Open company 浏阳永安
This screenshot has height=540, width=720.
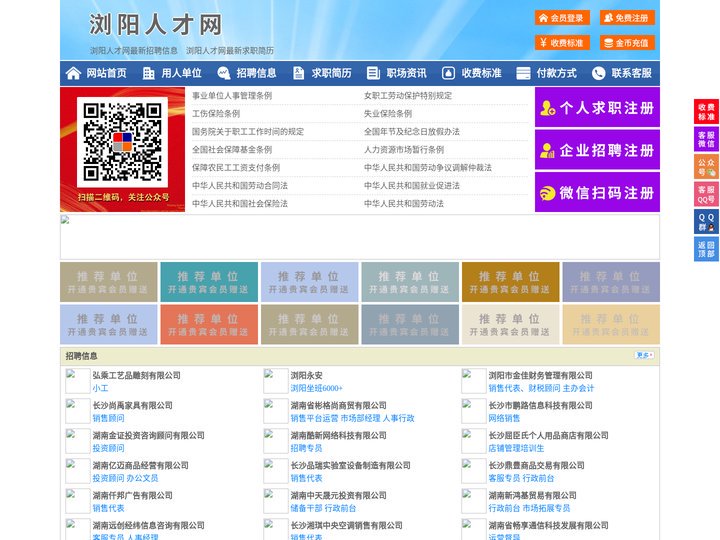pyautogui.click(x=306, y=375)
